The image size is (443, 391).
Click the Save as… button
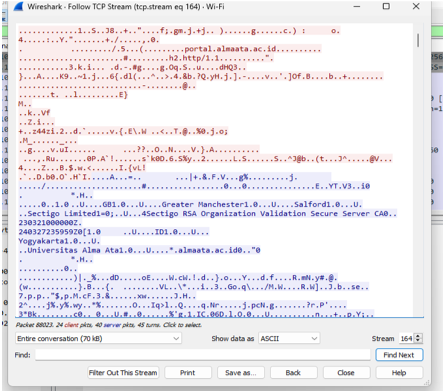coord(241,373)
